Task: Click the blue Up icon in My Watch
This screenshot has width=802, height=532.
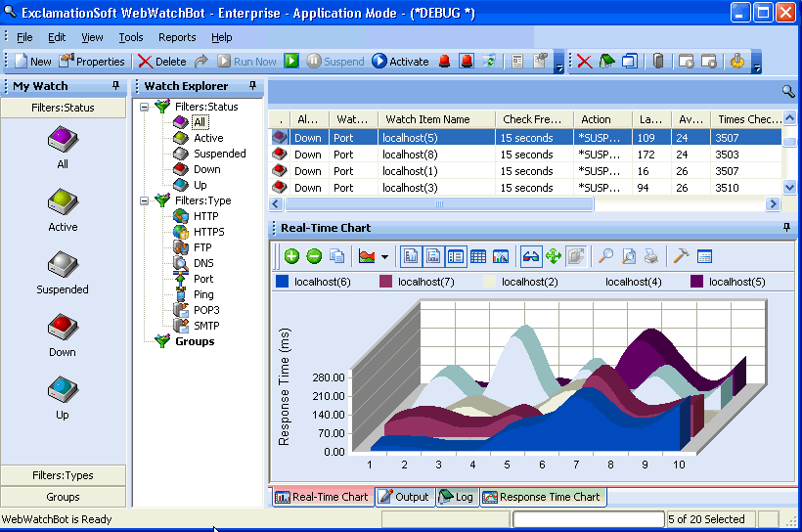Action: coord(63,390)
